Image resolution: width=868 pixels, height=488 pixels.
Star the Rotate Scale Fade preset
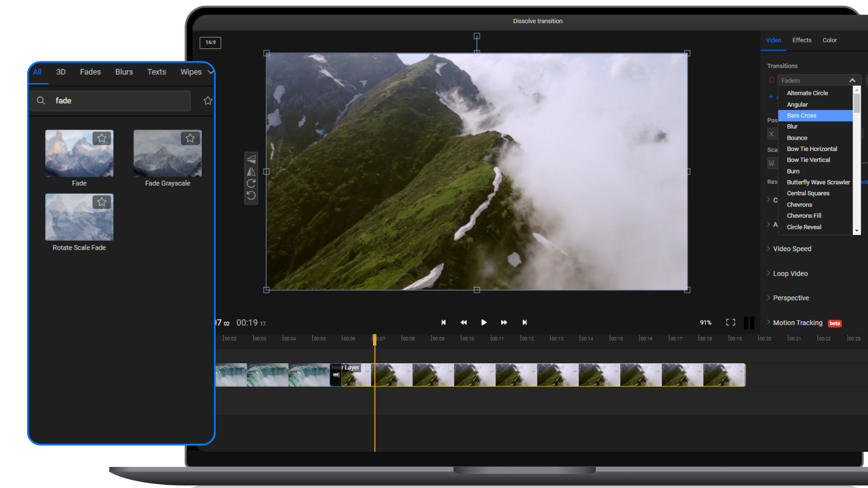(x=102, y=202)
